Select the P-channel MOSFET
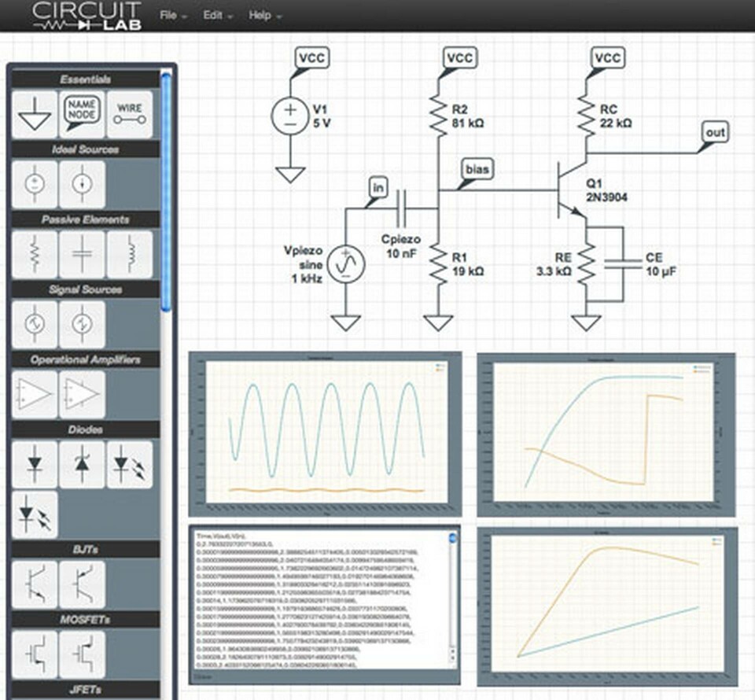This screenshot has width=755, height=700. pyautogui.click(x=82, y=654)
